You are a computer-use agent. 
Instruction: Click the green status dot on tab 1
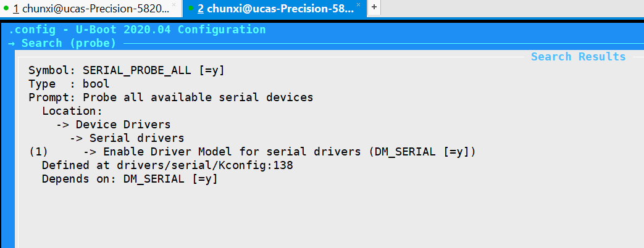click(x=6, y=8)
